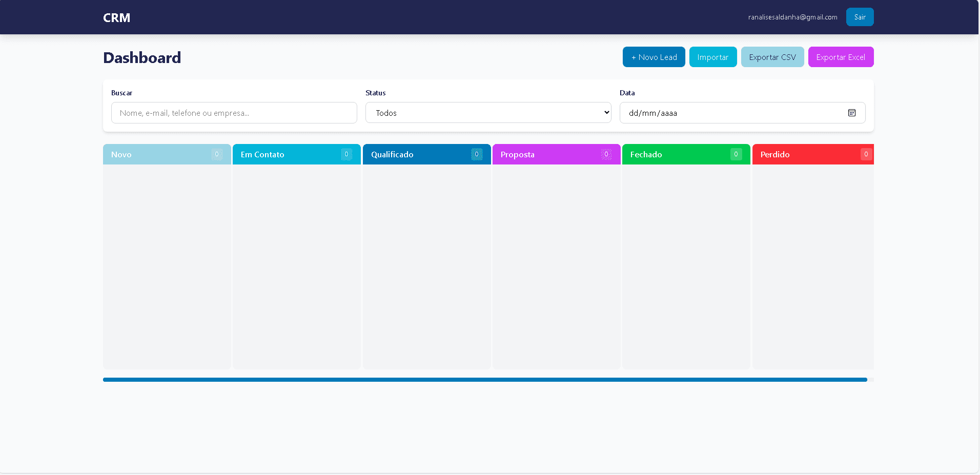Click the user email in the top bar

(792, 17)
